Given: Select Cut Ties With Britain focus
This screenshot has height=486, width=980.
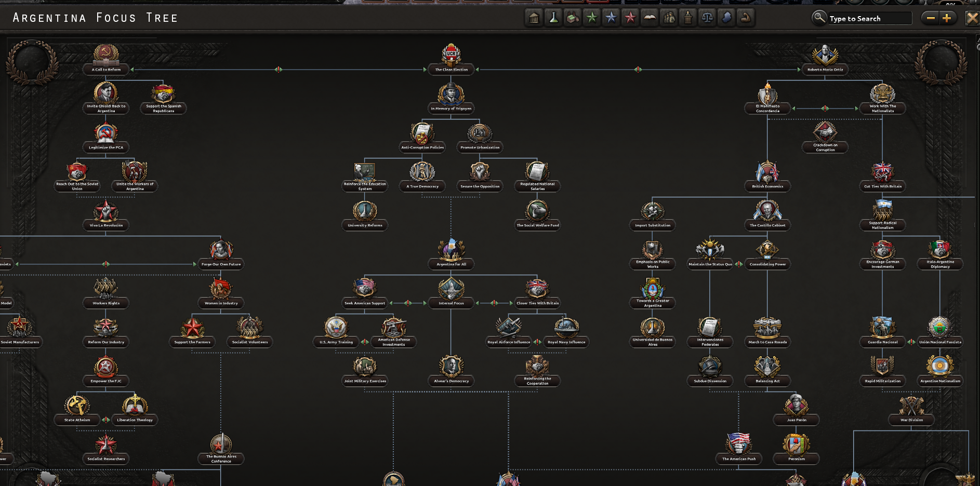Looking at the screenshot, I should 883,176.
